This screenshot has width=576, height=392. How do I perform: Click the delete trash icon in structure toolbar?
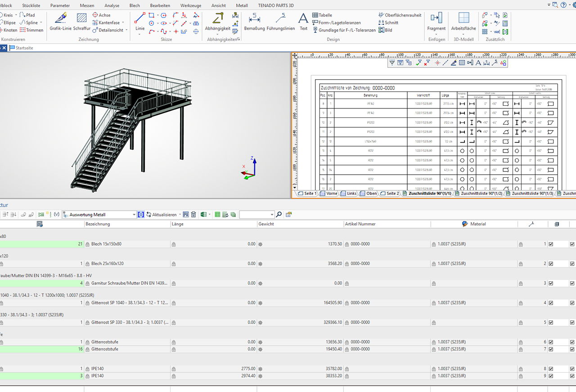[193, 215]
